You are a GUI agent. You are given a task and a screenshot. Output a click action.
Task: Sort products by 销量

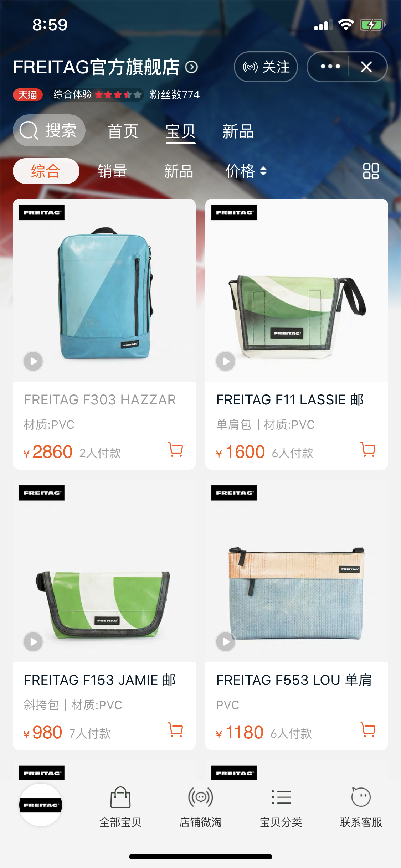pyautogui.click(x=112, y=171)
